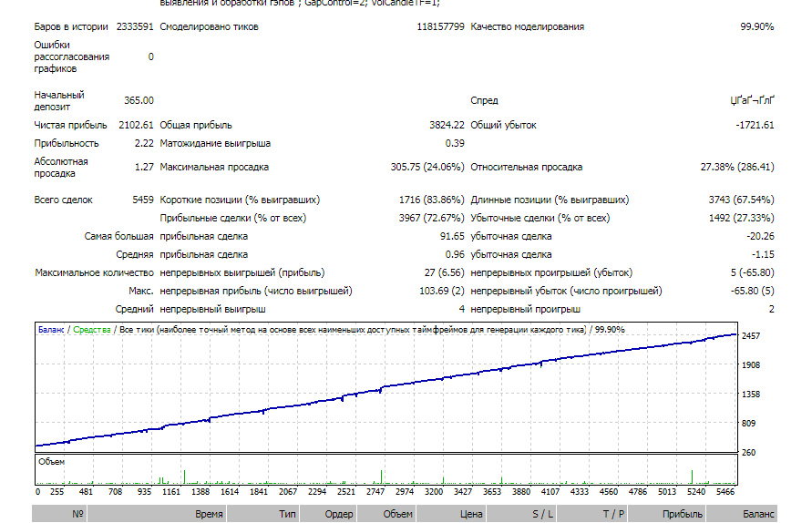
Task: Click the Всего сделок label
Action: click(63, 200)
